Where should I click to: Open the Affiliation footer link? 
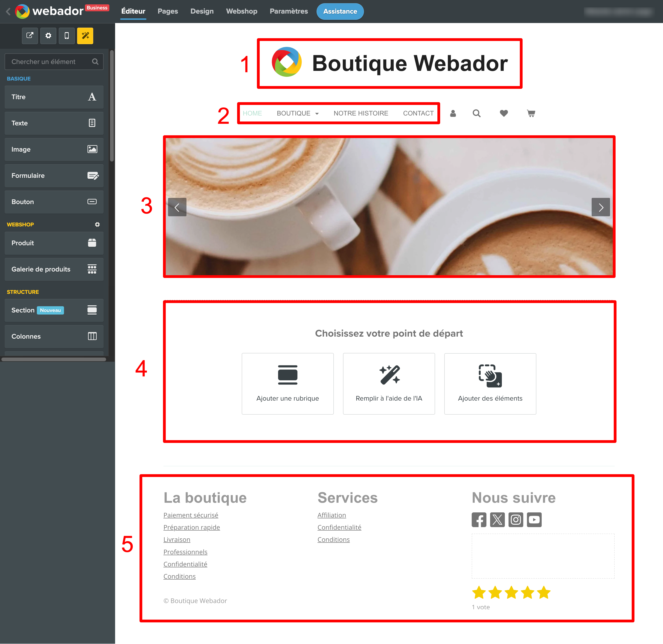pyautogui.click(x=332, y=515)
